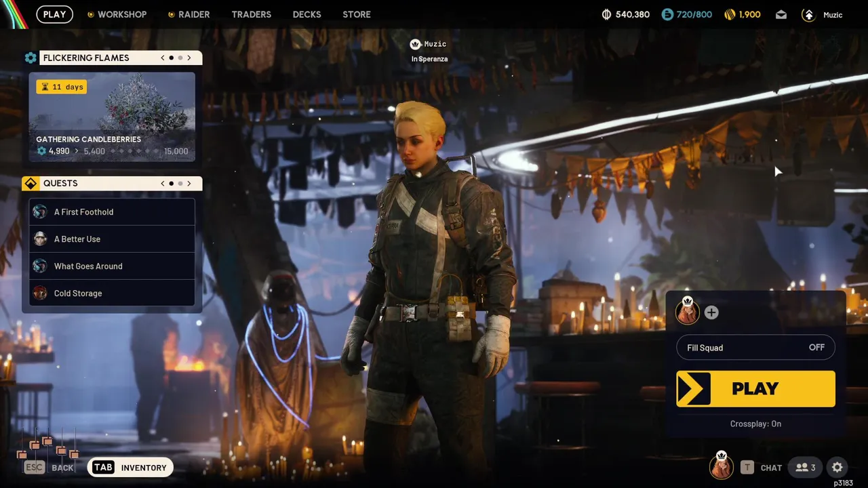
Task: Open the TRADERS tab
Action: pos(251,14)
